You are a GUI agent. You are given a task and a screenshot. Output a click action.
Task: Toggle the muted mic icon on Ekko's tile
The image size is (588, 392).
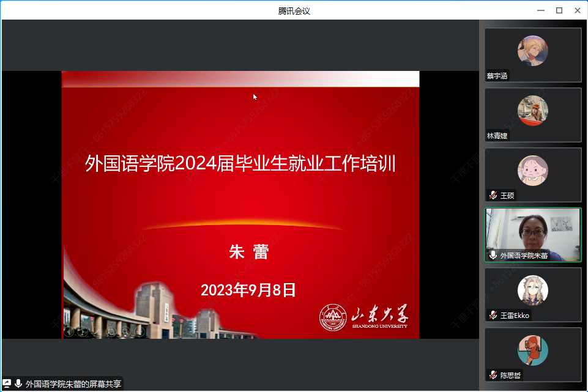click(493, 316)
